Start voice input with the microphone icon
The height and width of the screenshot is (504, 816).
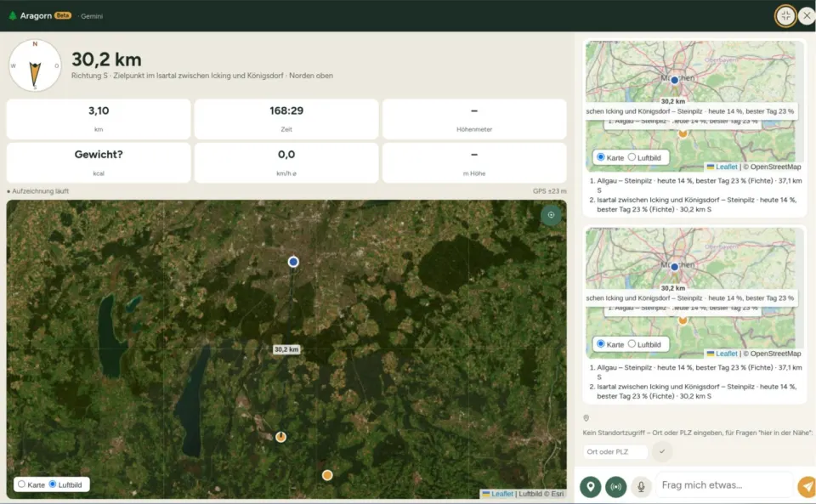(641, 487)
